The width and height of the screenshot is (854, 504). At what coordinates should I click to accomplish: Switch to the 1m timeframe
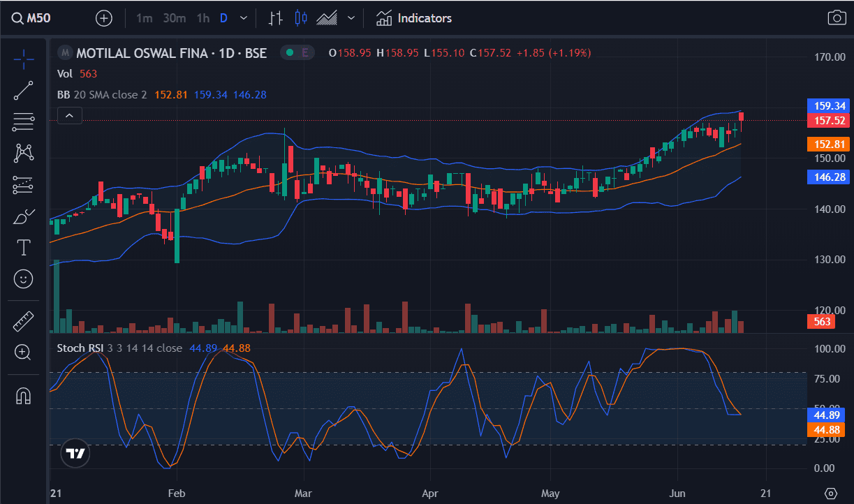tap(144, 18)
